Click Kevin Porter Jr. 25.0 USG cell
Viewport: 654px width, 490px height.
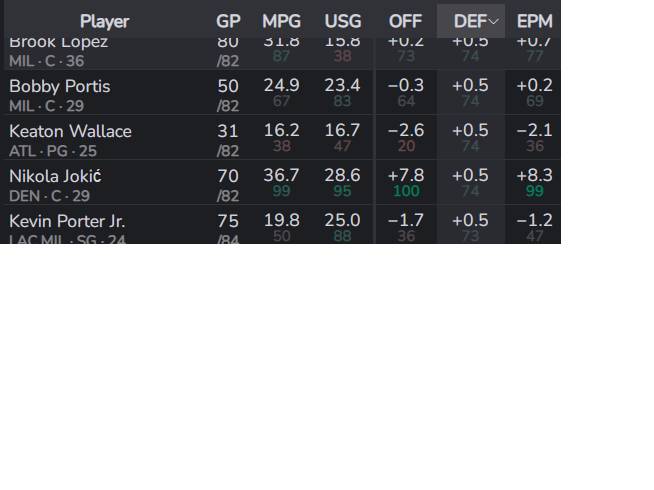[342, 221]
